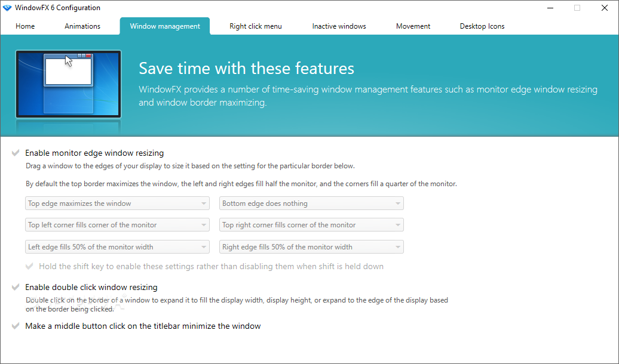
Task: Go to the Right click menu tab
Action: click(256, 26)
